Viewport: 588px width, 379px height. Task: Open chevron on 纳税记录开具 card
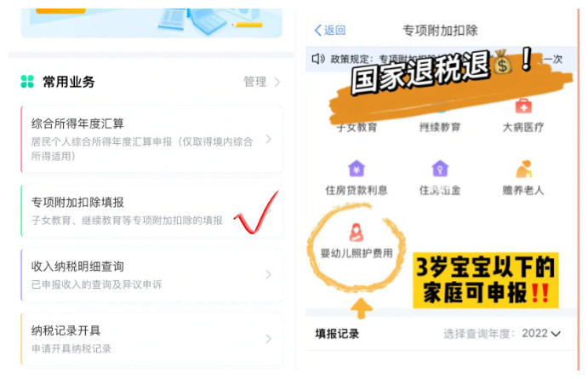tap(268, 339)
